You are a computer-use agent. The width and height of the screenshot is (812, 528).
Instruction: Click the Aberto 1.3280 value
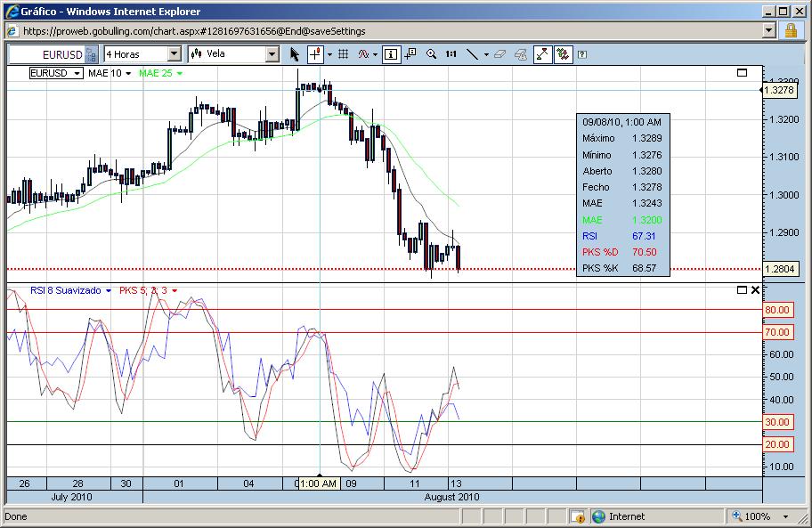click(x=646, y=171)
